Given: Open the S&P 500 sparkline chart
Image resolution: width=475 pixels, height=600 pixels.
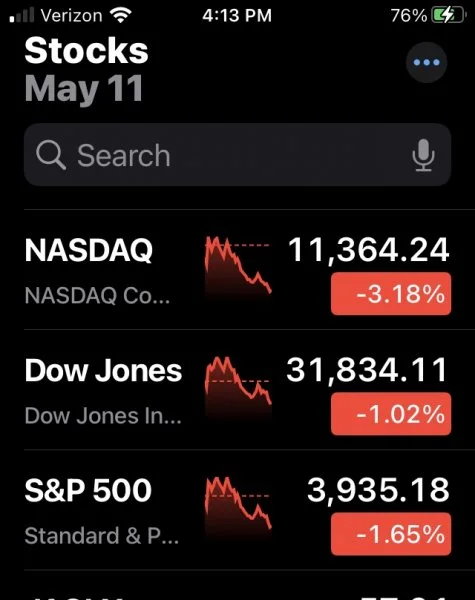Looking at the screenshot, I should [x=238, y=507].
